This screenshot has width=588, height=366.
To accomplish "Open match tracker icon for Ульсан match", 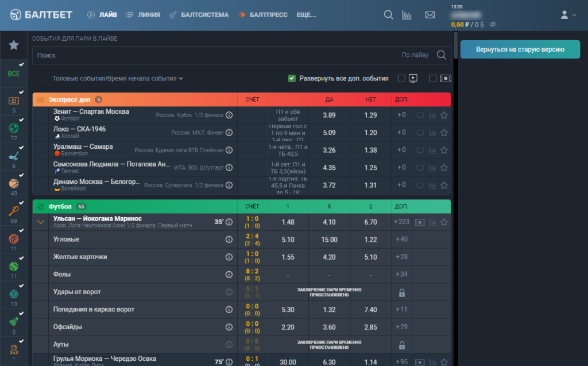I will click(x=420, y=222).
